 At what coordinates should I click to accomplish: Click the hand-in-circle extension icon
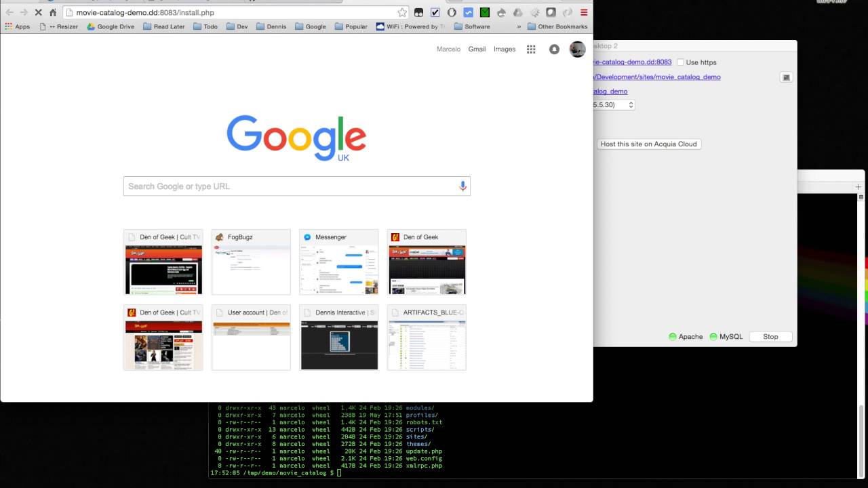click(x=452, y=12)
